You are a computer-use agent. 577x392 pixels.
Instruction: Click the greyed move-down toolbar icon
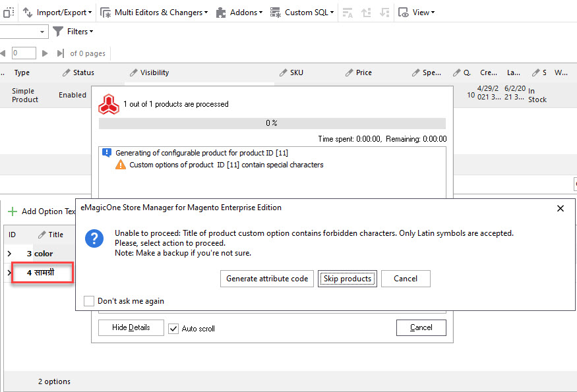[384, 13]
